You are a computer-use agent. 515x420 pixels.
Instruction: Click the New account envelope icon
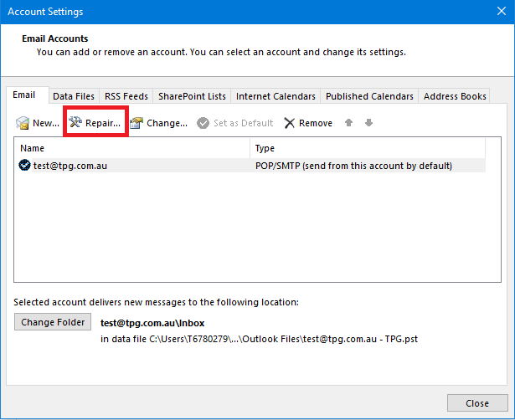click(x=23, y=123)
